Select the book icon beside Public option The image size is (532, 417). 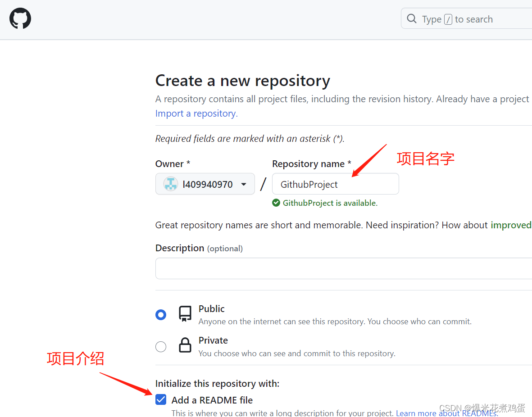(185, 314)
